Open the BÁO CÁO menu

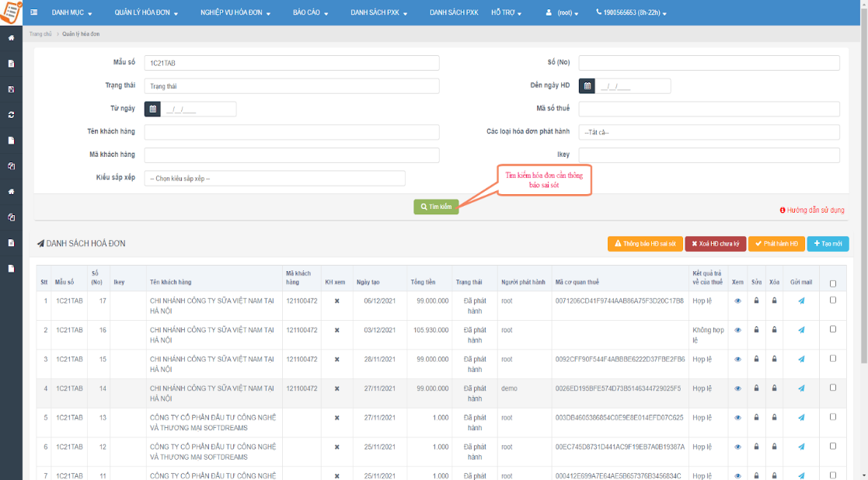(x=310, y=13)
